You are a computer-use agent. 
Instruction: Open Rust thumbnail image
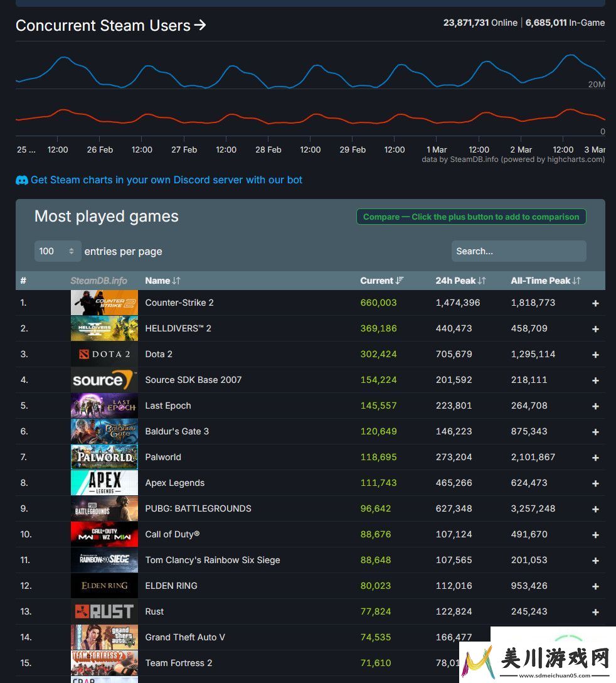click(x=105, y=611)
